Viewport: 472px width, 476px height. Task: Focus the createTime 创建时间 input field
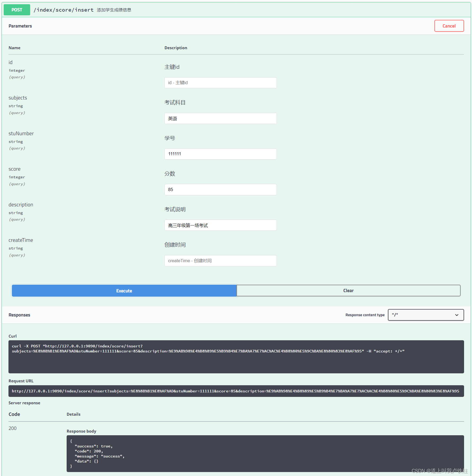[220, 261]
